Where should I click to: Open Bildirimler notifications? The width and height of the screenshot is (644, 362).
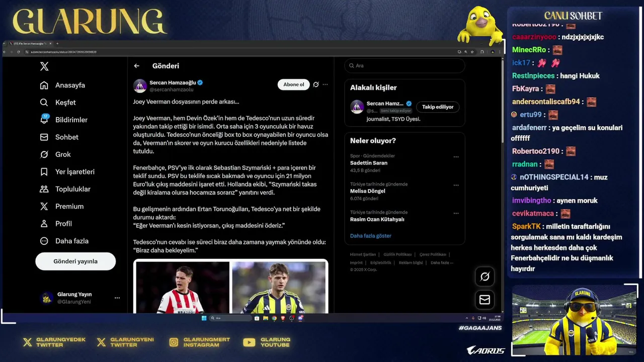coord(64,120)
